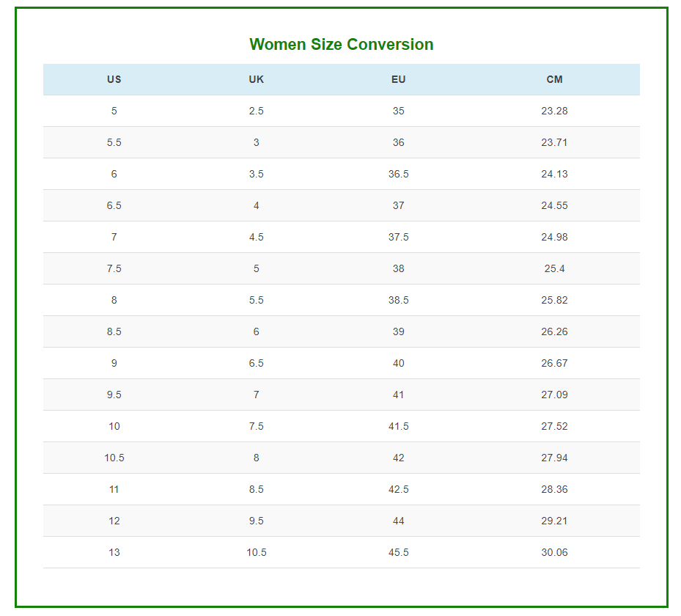
Task: Select the 24.98 CM cell
Action: click(x=554, y=237)
